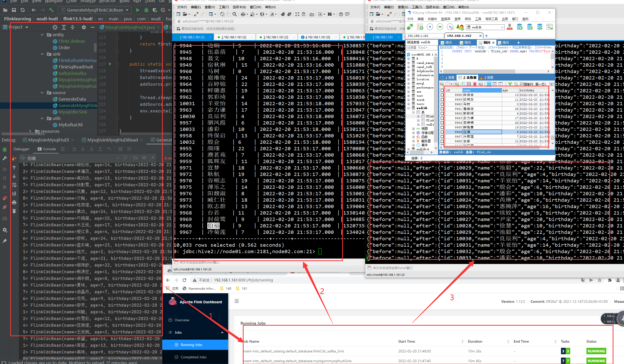624x364 pixels.
Task: Open the 1 信息 result tab in SQLyog
Action: pyautogui.click(x=448, y=77)
